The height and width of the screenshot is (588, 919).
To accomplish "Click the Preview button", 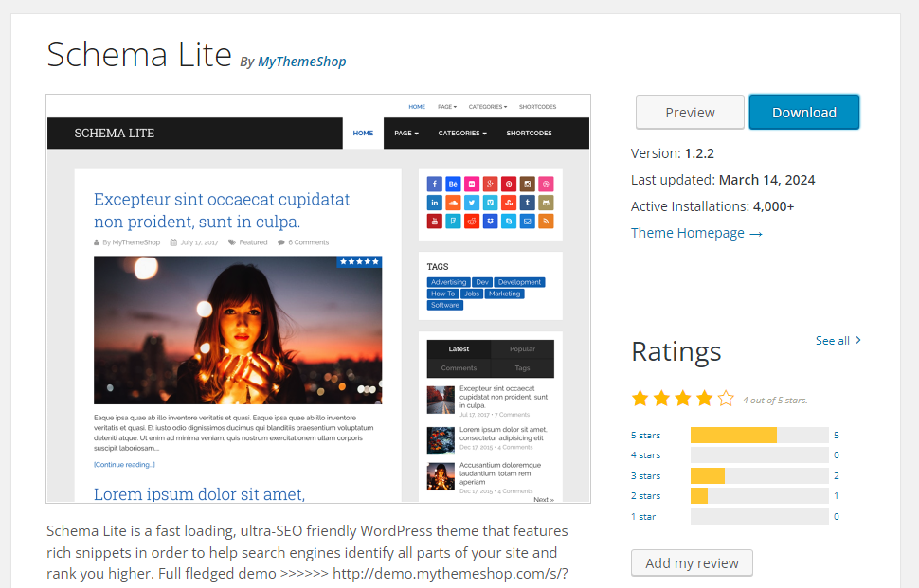I will point(690,113).
